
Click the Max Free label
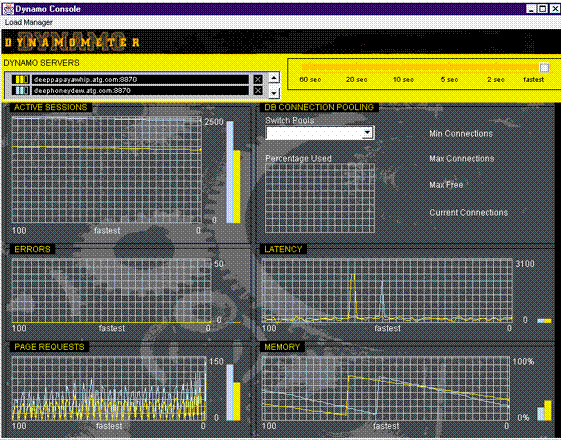click(x=446, y=185)
